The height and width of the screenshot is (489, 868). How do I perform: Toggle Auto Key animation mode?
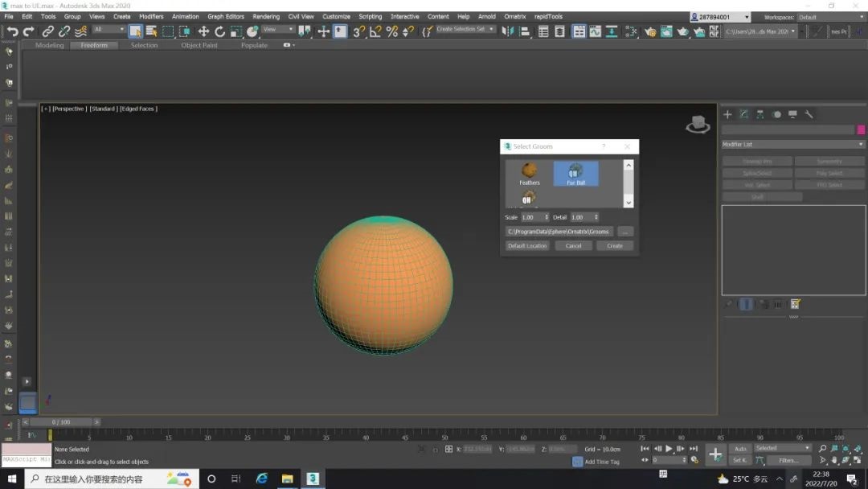(x=740, y=449)
